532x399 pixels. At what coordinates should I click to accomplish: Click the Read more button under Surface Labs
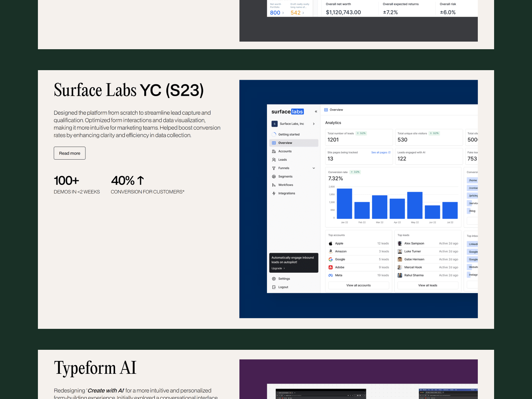pos(69,153)
